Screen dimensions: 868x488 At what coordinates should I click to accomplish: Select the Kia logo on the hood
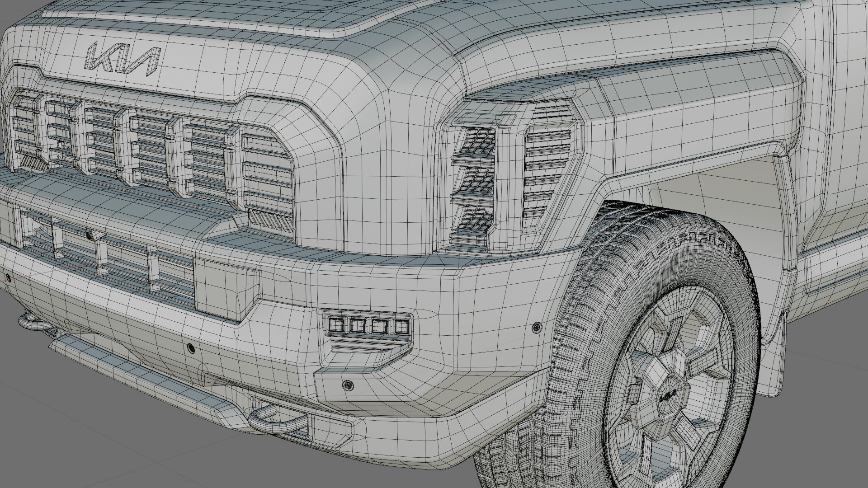[123, 59]
